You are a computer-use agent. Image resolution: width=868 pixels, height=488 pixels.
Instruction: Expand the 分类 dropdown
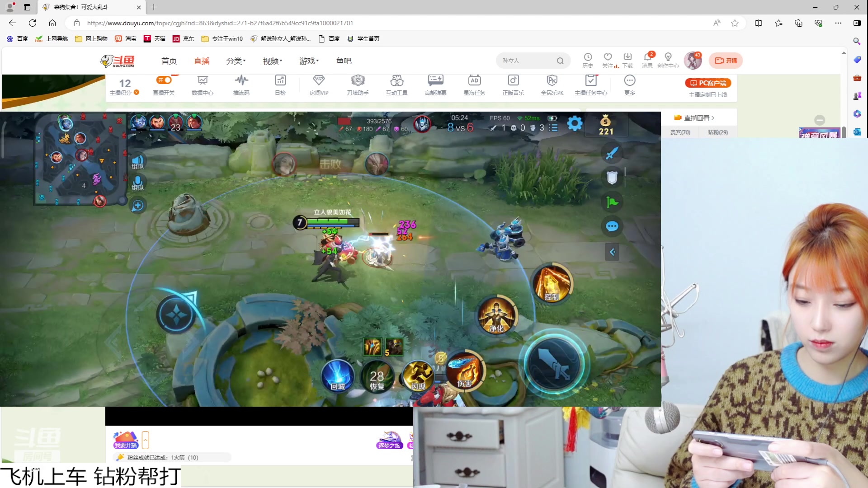coord(236,61)
